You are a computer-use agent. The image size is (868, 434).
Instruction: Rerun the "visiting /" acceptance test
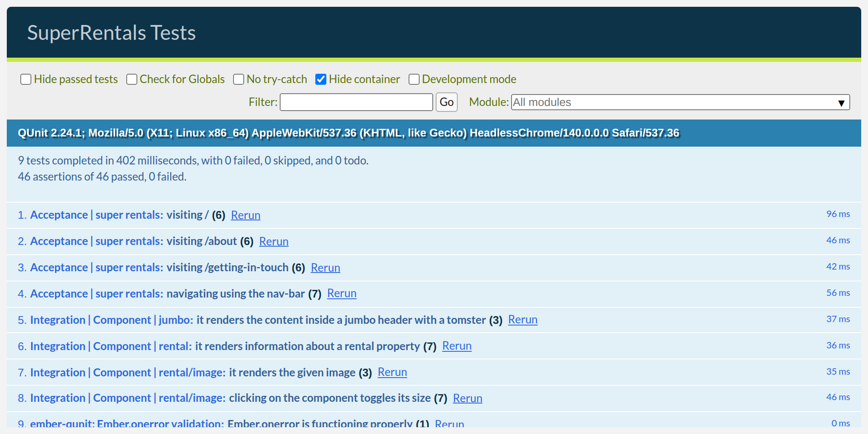(x=245, y=215)
